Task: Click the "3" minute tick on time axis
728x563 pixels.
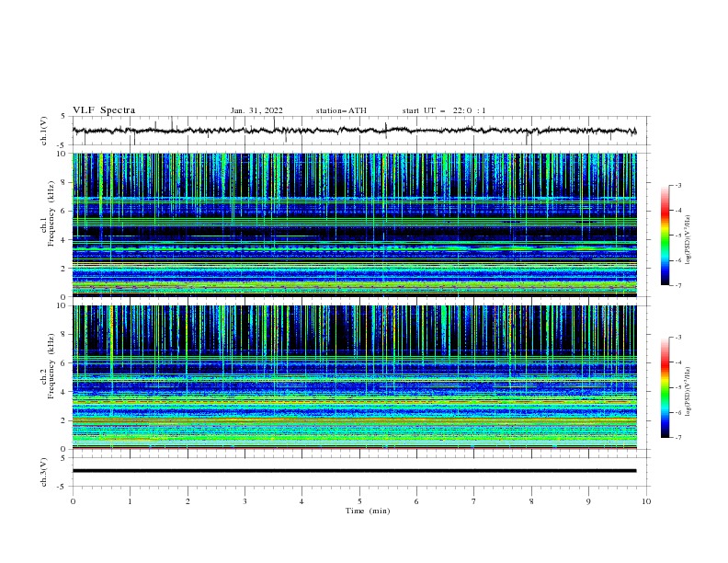Action: click(x=245, y=501)
